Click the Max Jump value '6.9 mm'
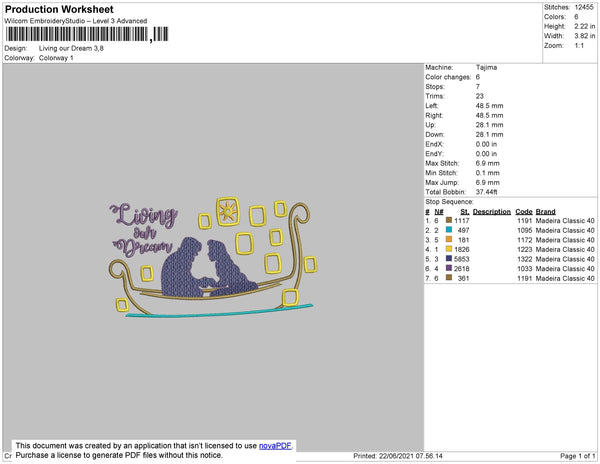Image resolution: width=600 pixels, height=464 pixels. (x=488, y=182)
